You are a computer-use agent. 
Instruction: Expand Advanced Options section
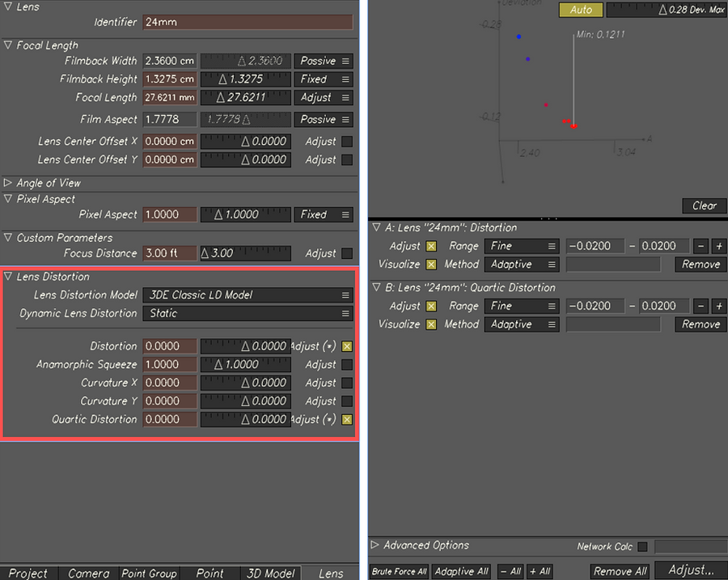[x=375, y=544]
